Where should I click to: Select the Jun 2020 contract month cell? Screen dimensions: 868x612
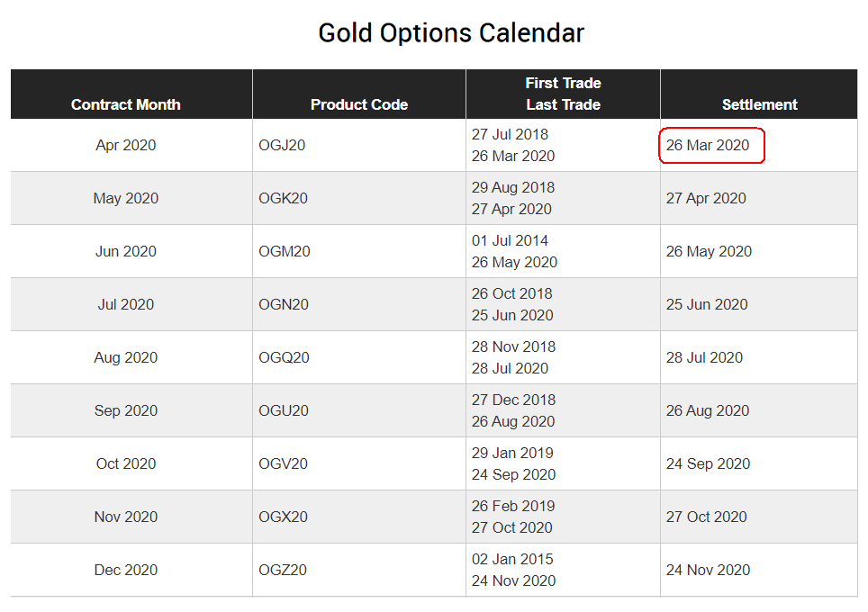(x=126, y=251)
